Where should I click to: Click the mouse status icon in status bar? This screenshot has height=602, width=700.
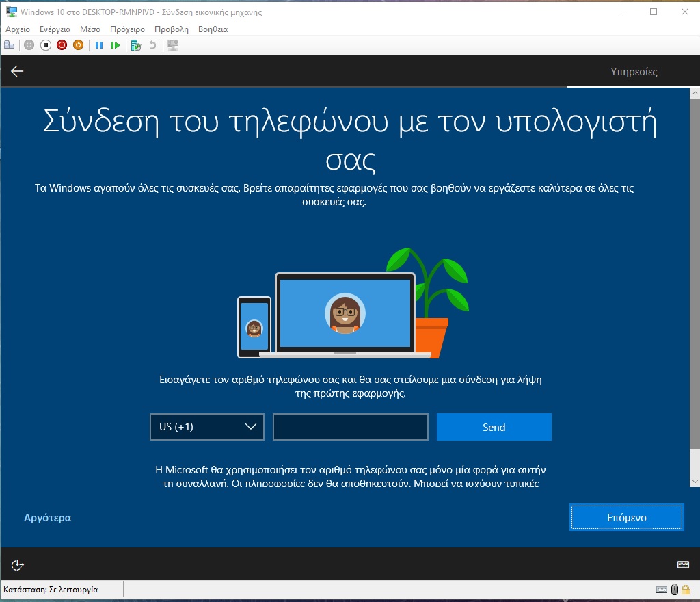tap(675, 590)
